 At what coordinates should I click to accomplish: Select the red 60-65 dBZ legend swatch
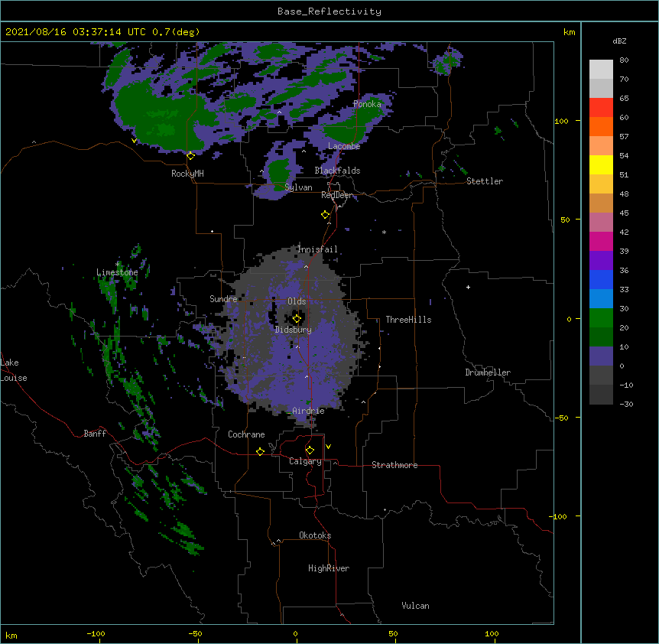601,107
